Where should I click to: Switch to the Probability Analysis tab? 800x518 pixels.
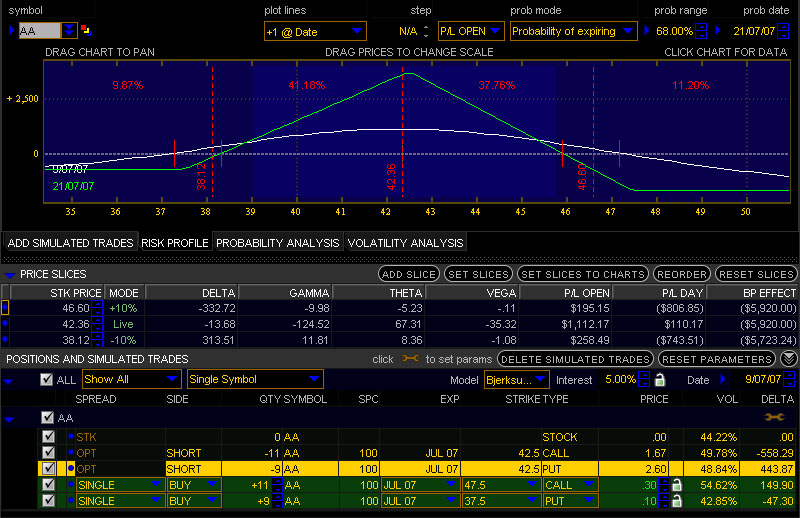278,243
